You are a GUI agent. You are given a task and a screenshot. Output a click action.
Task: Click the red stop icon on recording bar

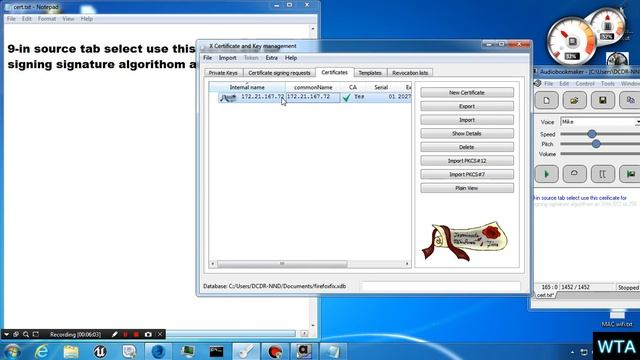(136, 334)
